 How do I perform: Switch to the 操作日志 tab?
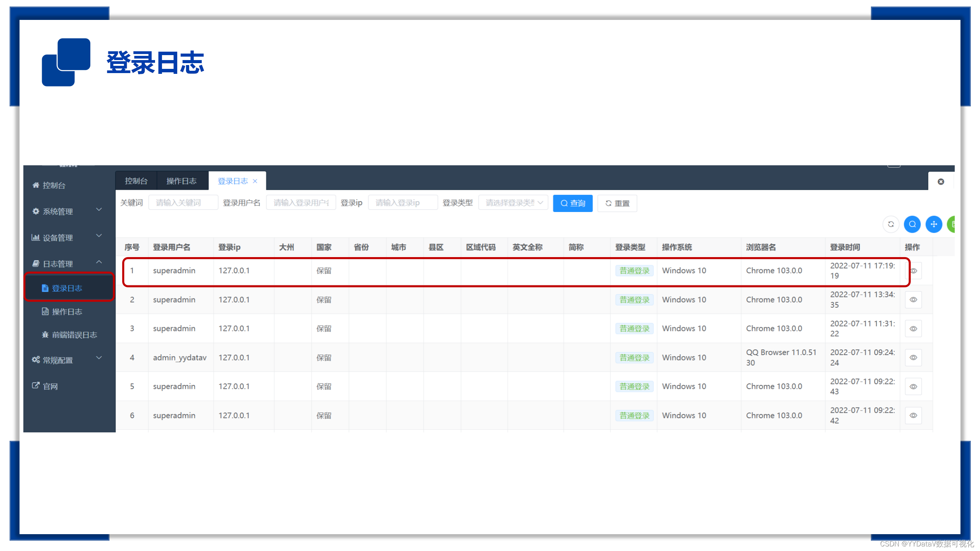pyautogui.click(x=182, y=181)
